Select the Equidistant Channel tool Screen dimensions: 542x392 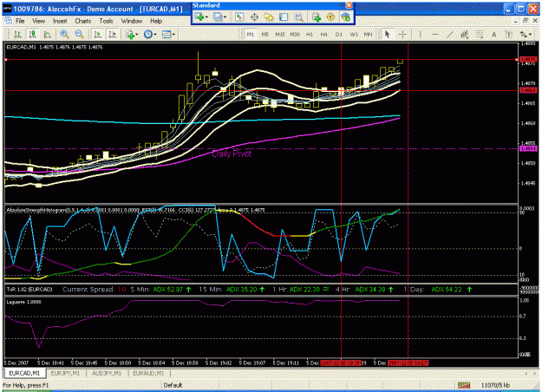tap(464, 34)
